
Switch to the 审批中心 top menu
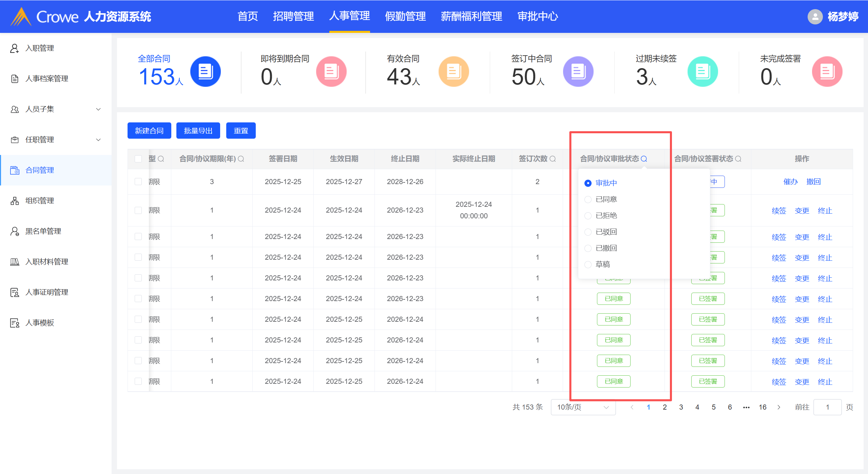(x=538, y=16)
